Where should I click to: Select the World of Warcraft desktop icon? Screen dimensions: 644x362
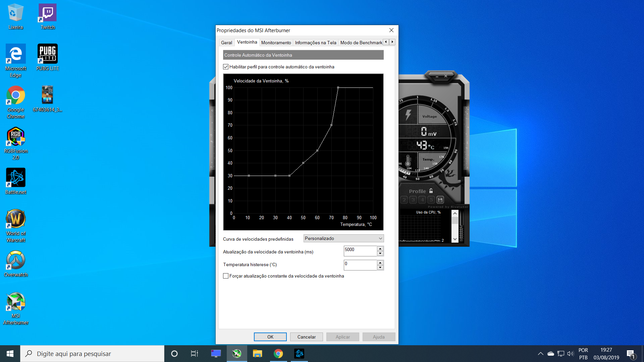click(x=15, y=226)
